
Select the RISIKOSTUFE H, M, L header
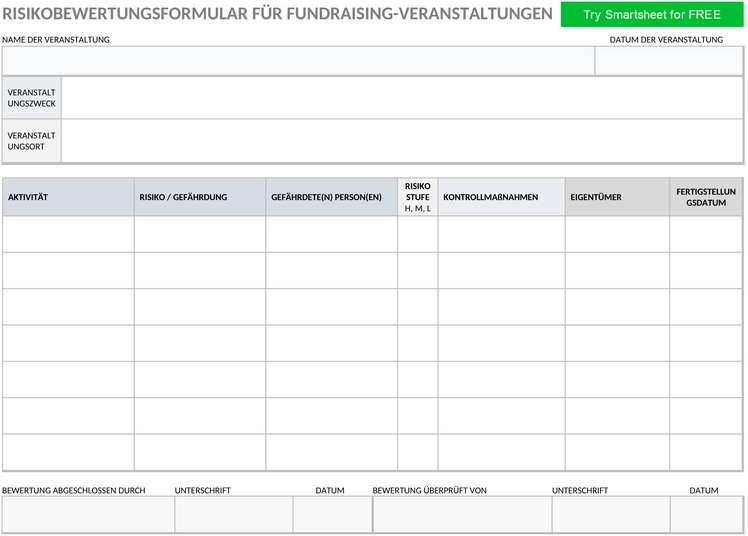(418, 197)
